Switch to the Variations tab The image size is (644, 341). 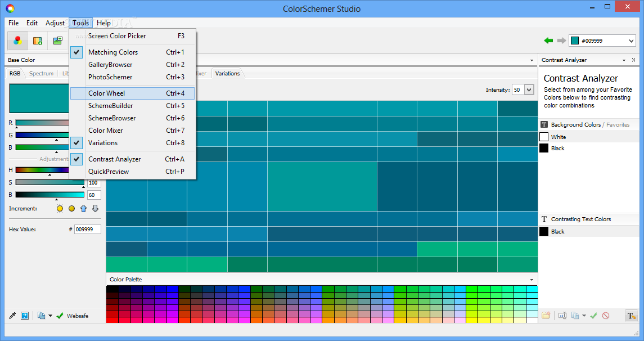pyautogui.click(x=228, y=73)
